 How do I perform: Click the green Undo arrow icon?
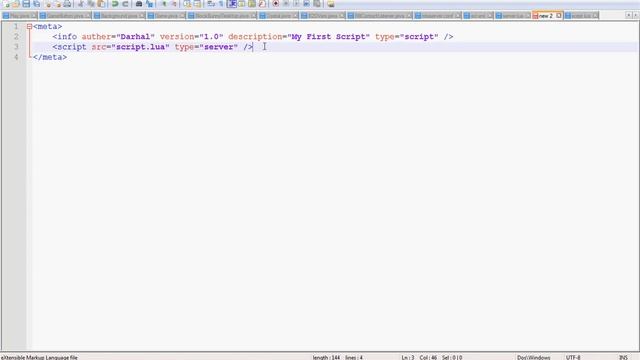115,4
